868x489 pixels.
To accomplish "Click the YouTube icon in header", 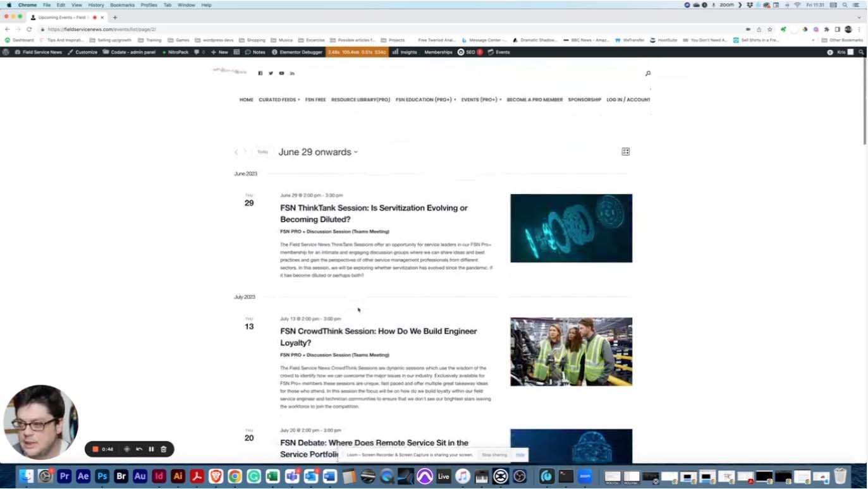I will [x=281, y=73].
